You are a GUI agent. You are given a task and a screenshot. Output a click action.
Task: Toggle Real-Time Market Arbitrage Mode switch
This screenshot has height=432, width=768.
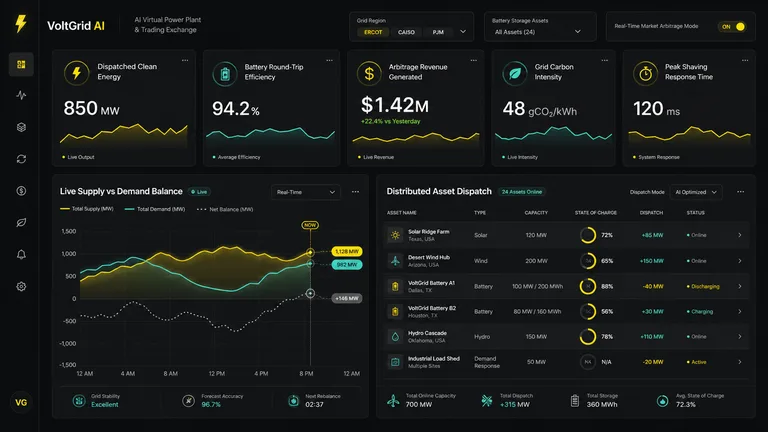[x=733, y=26]
